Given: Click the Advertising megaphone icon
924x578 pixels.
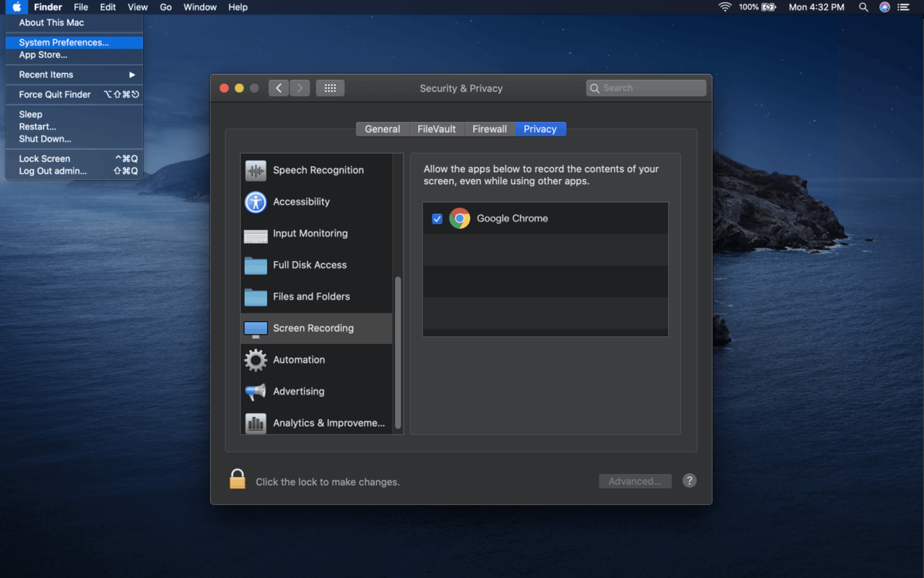Looking at the screenshot, I should [x=256, y=392].
